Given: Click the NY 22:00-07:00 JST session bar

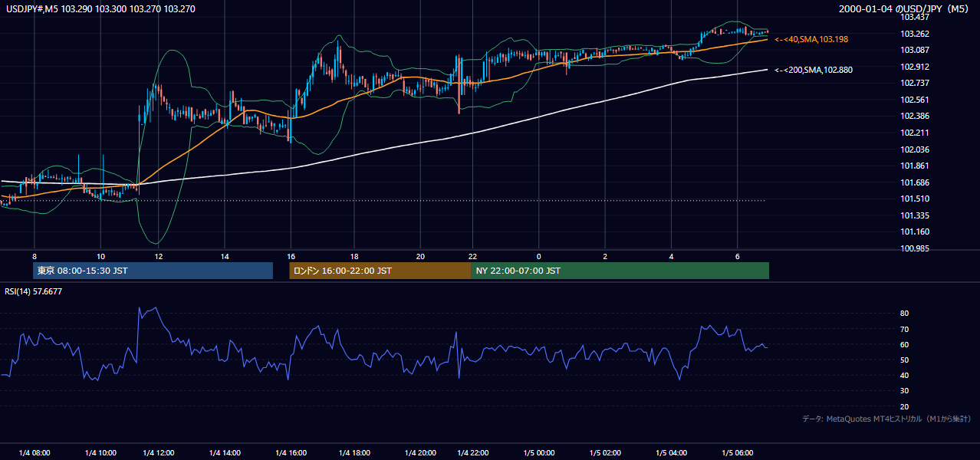Looking at the screenshot, I should [x=620, y=271].
